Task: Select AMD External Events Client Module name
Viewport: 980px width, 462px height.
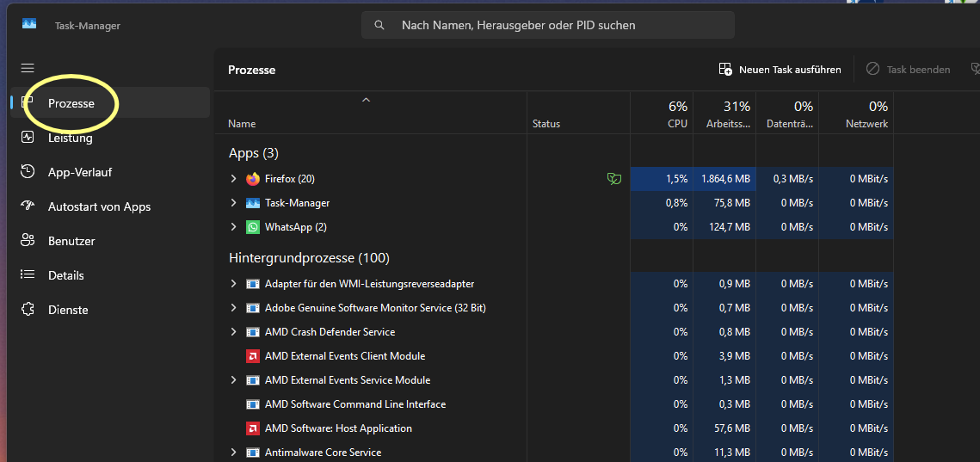Action: pyautogui.click(x=345, y=356)
